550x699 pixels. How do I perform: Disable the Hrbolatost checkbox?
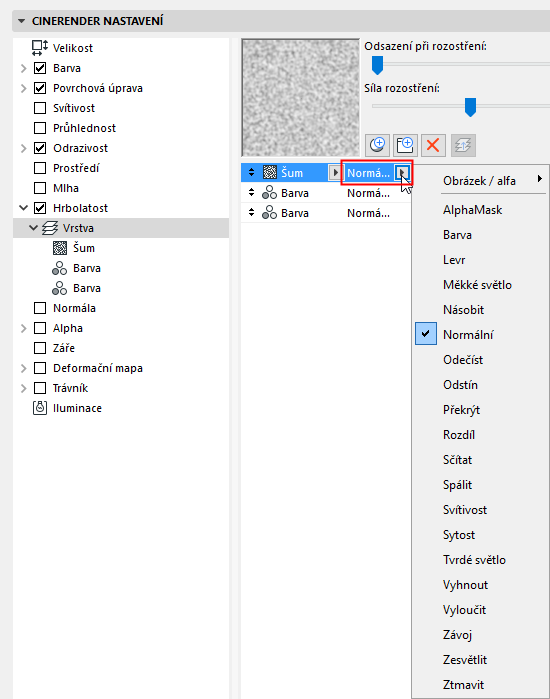(x=40, y=208)
